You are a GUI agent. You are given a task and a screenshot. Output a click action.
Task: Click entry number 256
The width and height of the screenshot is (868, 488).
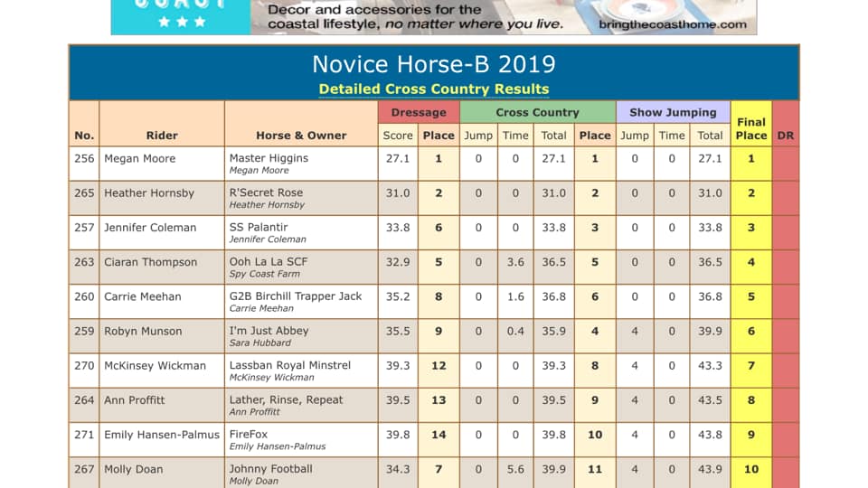(84, 159)
